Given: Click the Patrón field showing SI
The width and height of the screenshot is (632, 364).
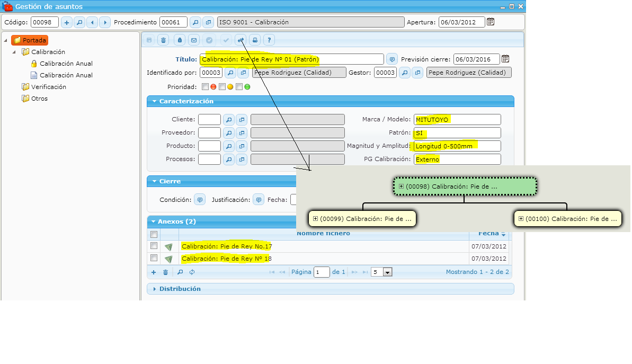Looking at the screenshot, I should coord(458,133).
